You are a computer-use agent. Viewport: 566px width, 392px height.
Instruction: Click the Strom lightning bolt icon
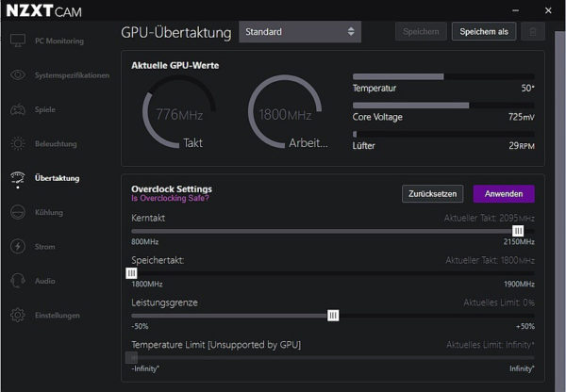point(18,247)
